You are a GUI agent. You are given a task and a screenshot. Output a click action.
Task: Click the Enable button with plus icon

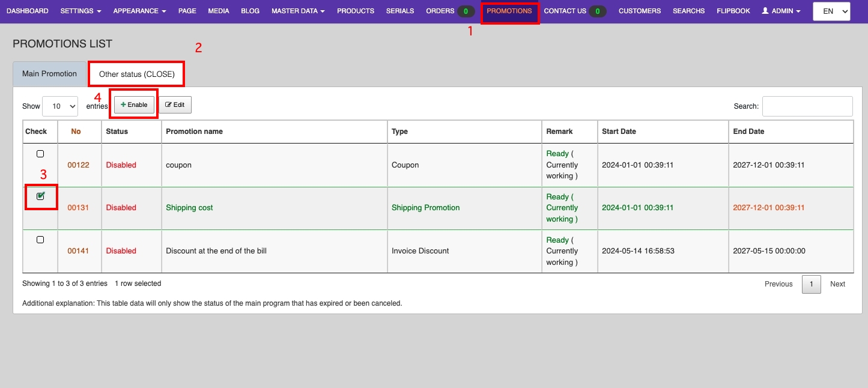click(x=134, y=105)
